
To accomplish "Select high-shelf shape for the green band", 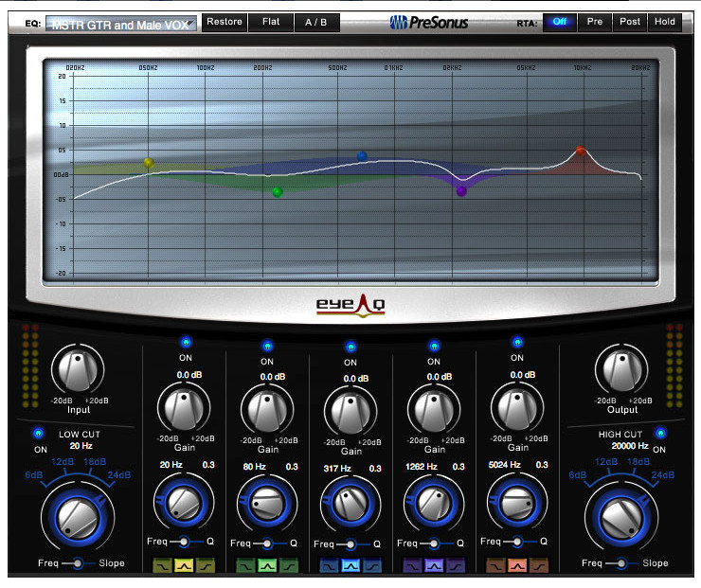I will click(x=288, y=565).
